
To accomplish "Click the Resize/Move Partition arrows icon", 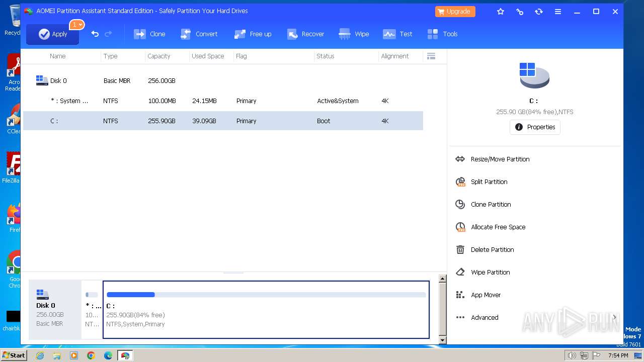I will click(460, 159).
